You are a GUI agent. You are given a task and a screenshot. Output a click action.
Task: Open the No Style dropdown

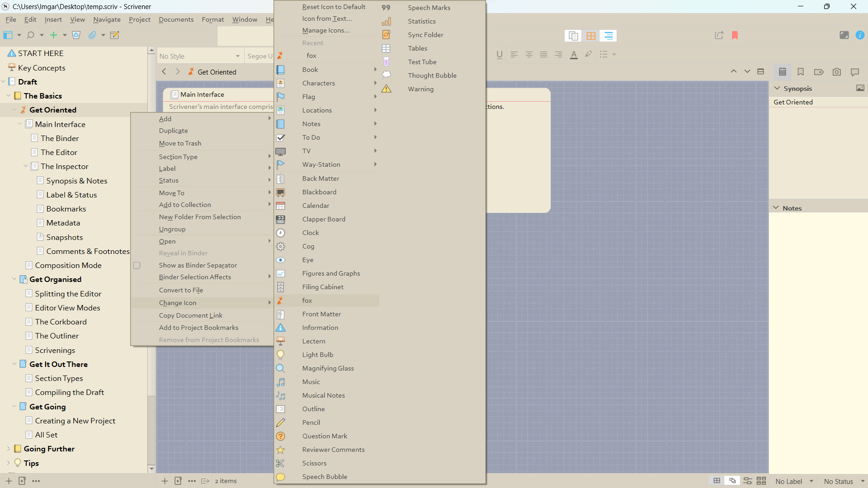pyautogui.click(x=199, y=56)
